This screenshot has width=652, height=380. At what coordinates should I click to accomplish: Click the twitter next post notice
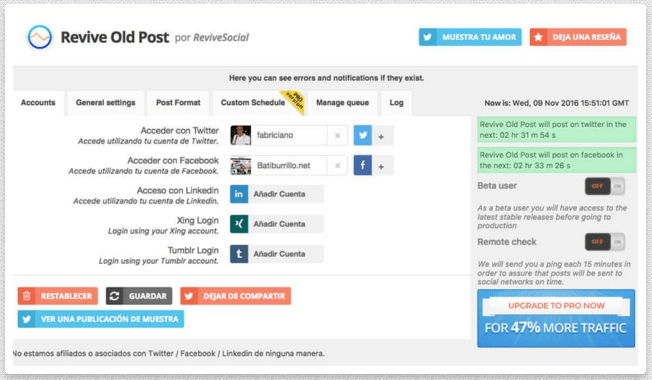556,130
